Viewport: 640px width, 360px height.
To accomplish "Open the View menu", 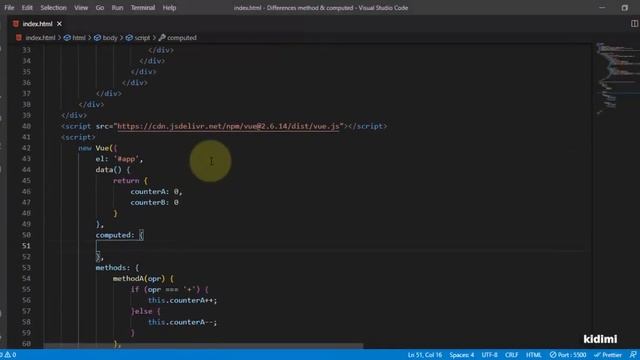I will tap(81, 8).
